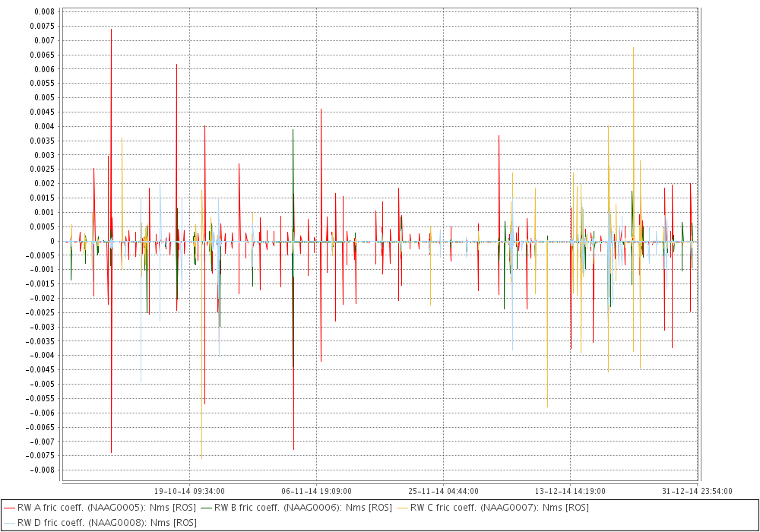Click the green RW B legend line swatch
Viewport: 760px width, 532px height.
[x=206, y=508]
